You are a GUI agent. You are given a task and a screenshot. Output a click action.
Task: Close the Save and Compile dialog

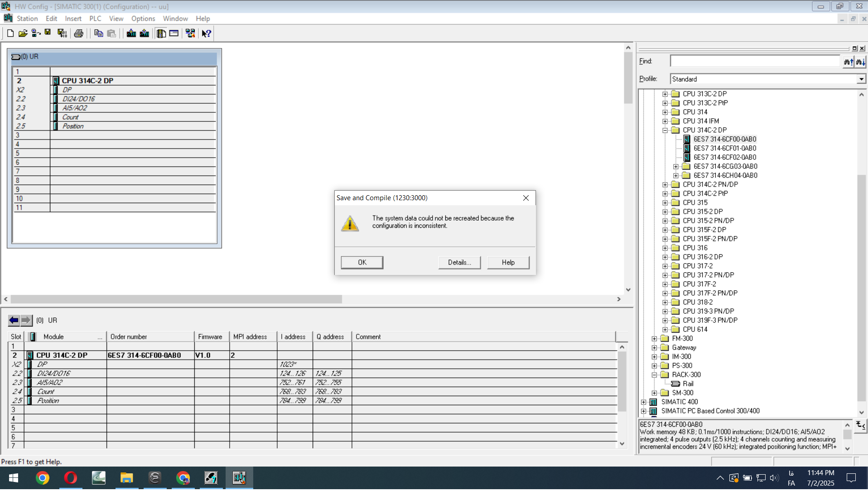click(x=526, y=198)
